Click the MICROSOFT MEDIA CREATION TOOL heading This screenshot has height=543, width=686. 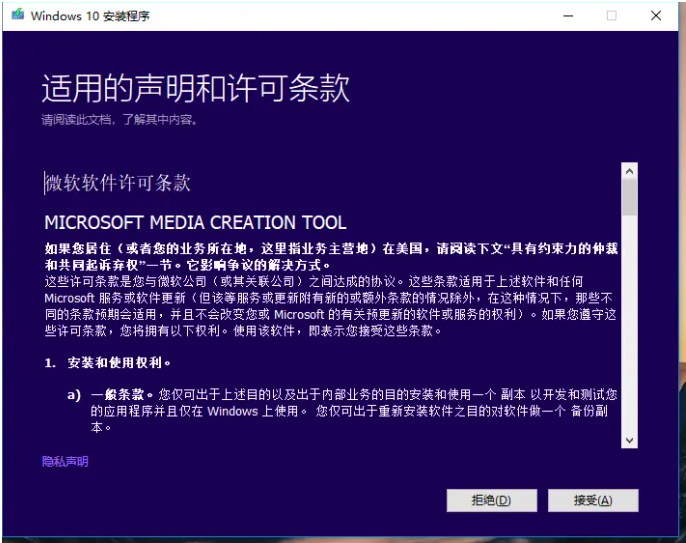(x=196, y=222)
